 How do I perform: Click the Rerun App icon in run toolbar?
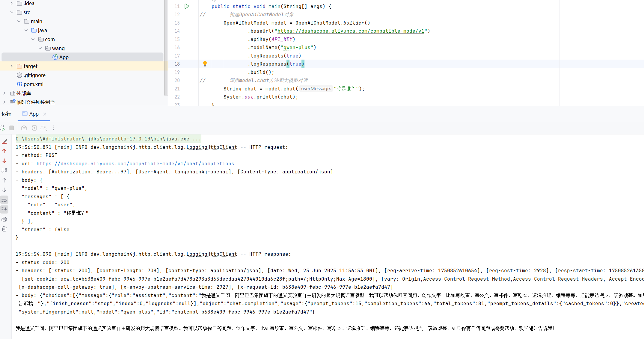pyautogui.click(x=2, y=128)
